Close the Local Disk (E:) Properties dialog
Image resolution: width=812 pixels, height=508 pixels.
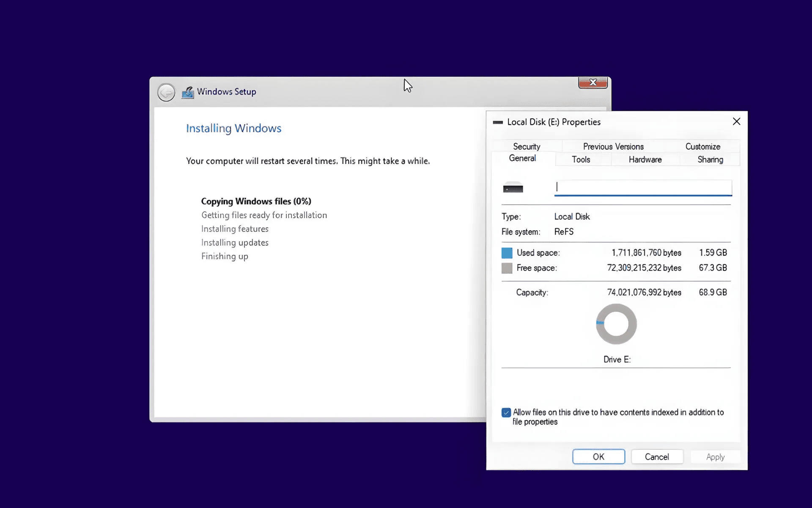click(x=736, y=121)
